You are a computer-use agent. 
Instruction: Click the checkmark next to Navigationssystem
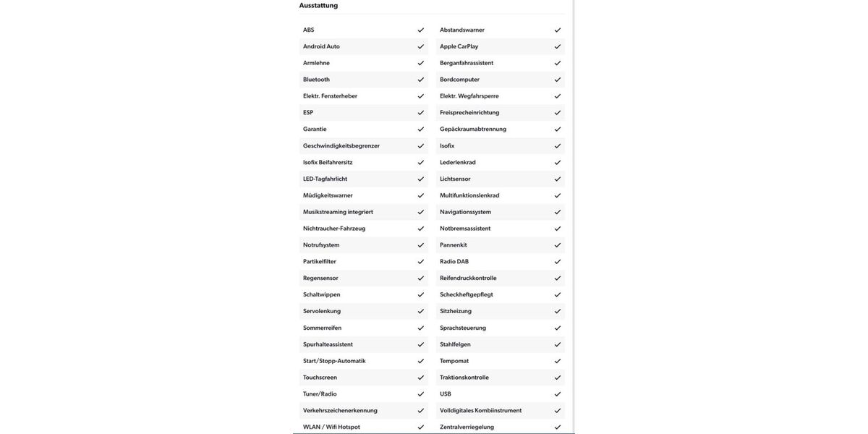[558, 212]
